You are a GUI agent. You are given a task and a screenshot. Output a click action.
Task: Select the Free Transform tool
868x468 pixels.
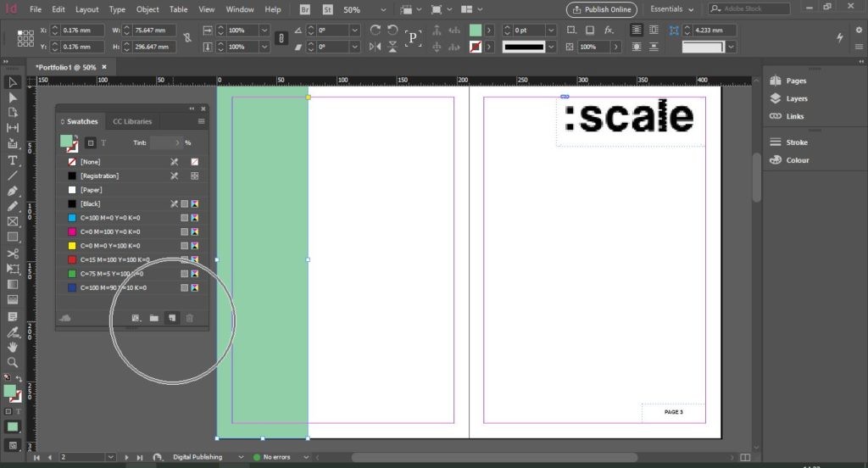click(12, 269)
